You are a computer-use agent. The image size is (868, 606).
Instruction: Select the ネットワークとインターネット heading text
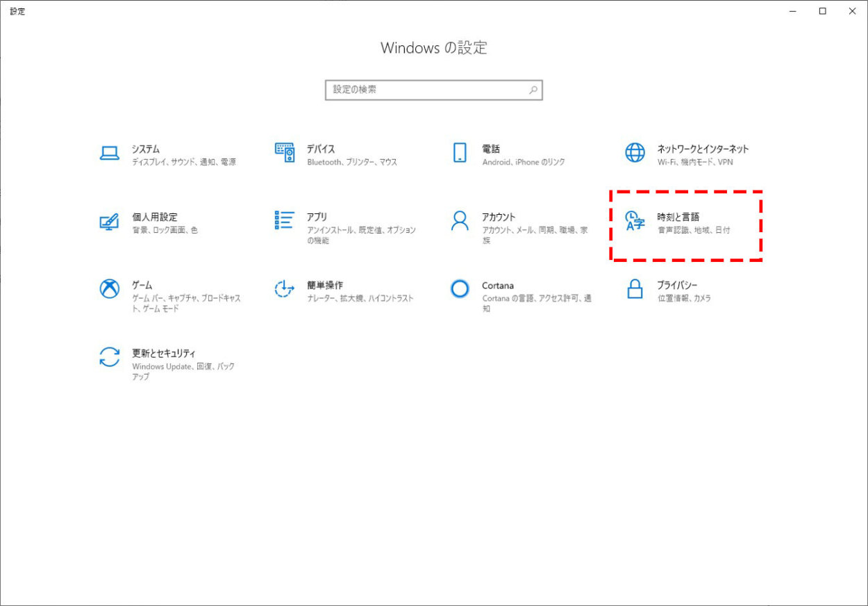pyautogui.click(x=703, y=149)
